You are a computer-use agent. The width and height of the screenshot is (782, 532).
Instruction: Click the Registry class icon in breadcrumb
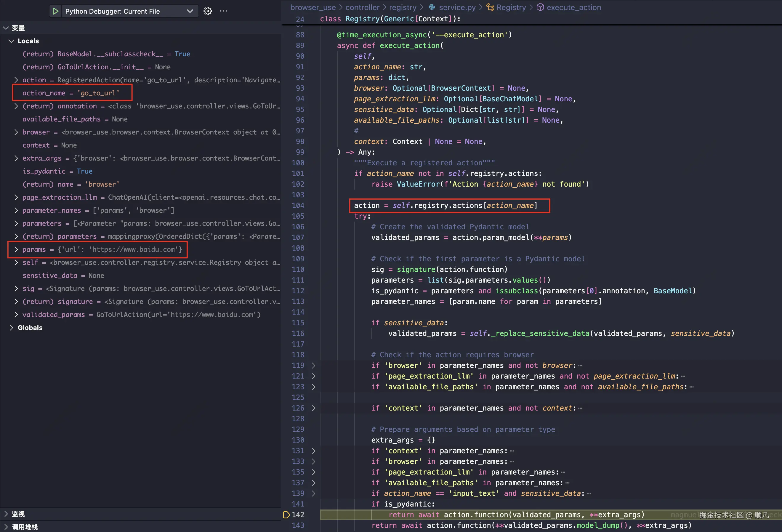pyautogui.click(x=490, y=7)
